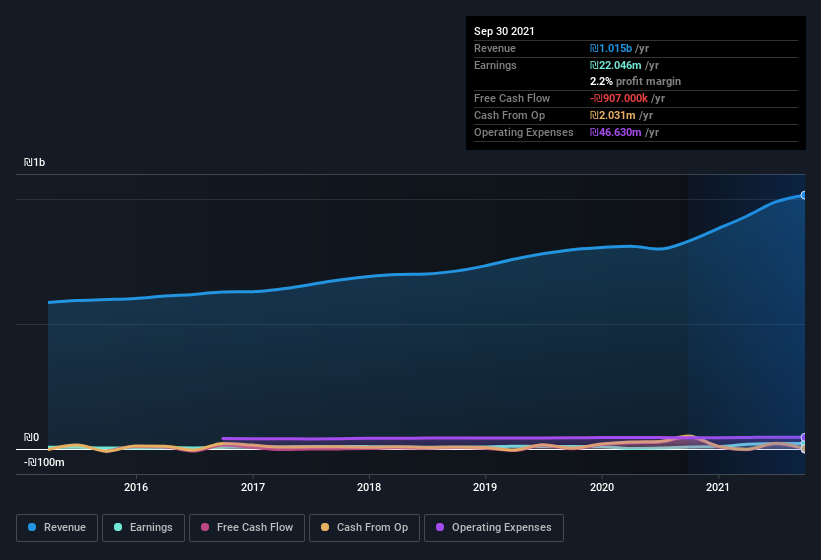
Task: Toggle the Revenue legend button
Action: tap(57, 528)
